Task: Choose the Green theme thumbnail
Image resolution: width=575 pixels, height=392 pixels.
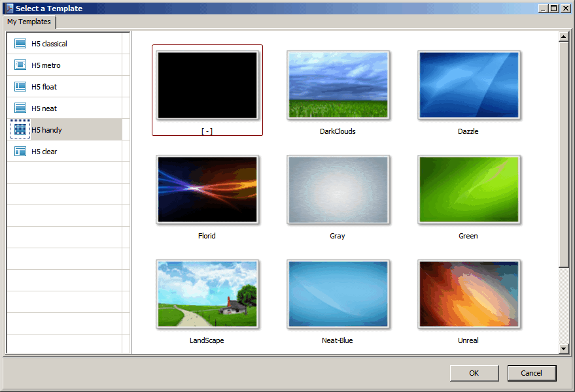Action: pos(468,190)
